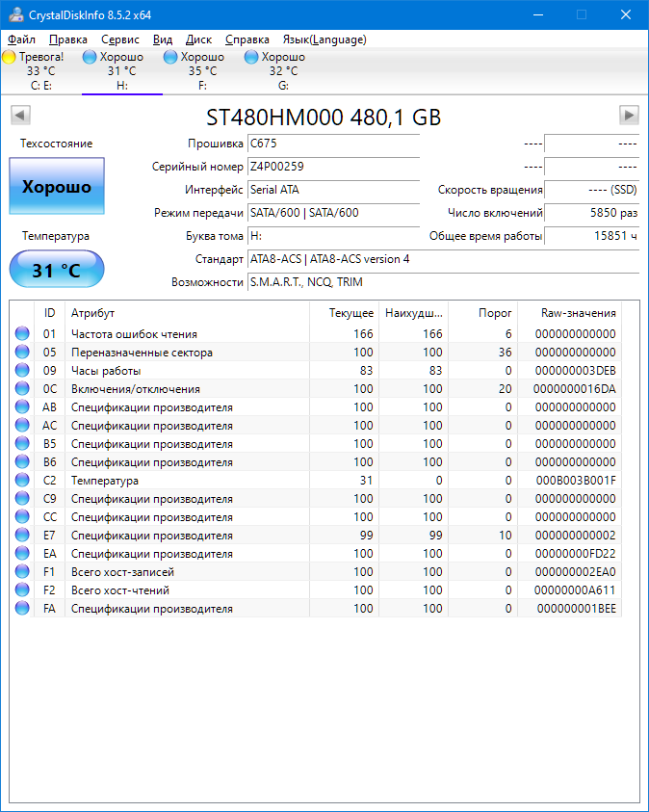Viewport: 649px width, 812px height.
Task: Select row Часы работы
Action: coord(316,370)
